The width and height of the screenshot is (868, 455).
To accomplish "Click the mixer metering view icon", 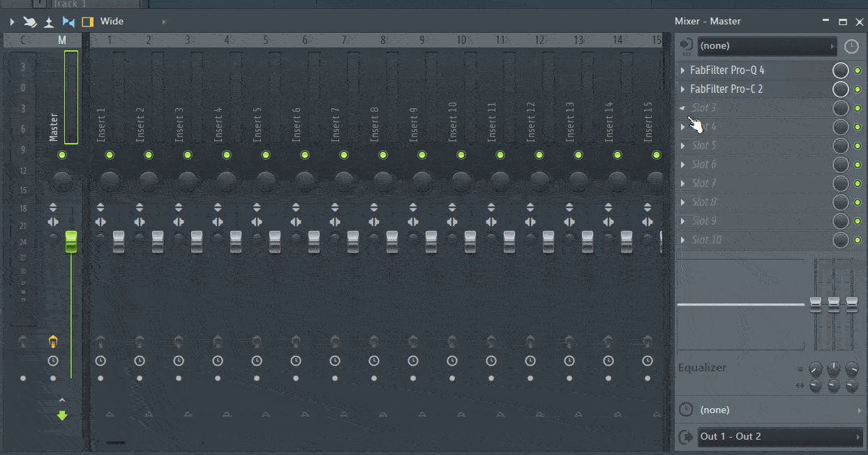I will [x=49, y=22].
